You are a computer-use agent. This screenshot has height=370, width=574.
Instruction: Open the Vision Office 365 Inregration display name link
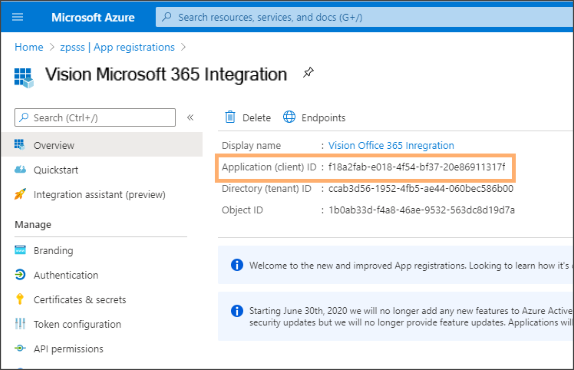click(391, 145)
